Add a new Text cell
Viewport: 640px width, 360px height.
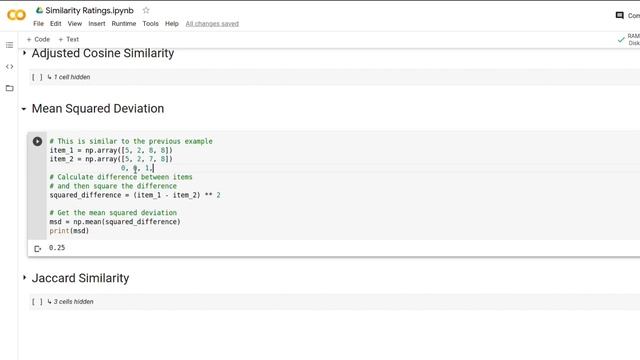coord(69,39)
